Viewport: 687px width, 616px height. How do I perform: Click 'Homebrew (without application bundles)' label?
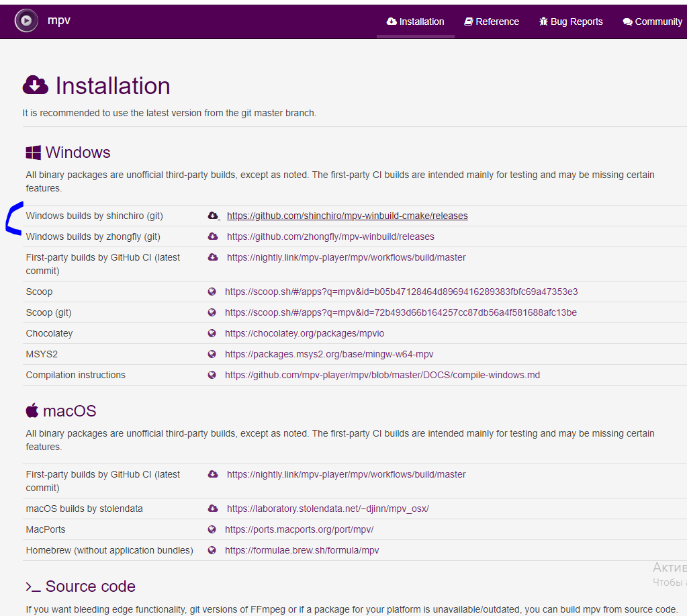point(109,550)
